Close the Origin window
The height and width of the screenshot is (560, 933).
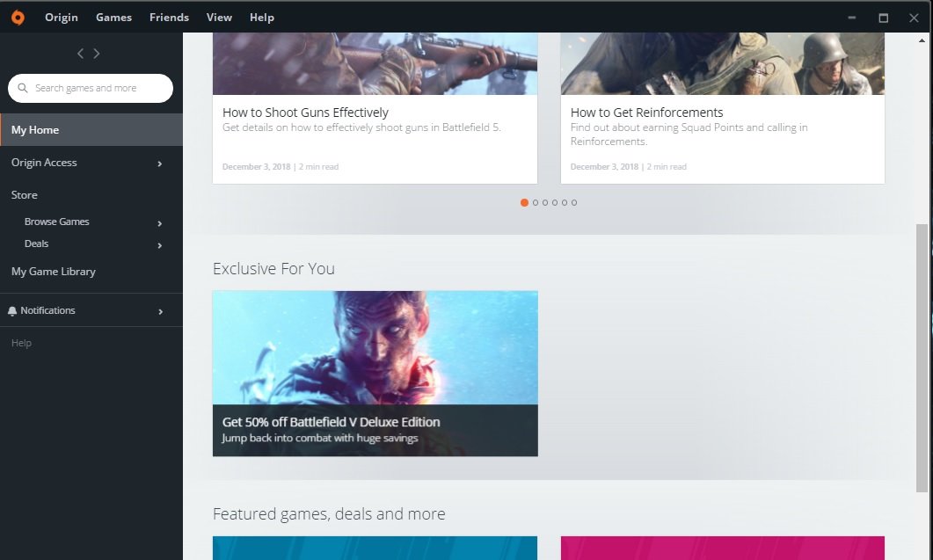pos(914,18)
